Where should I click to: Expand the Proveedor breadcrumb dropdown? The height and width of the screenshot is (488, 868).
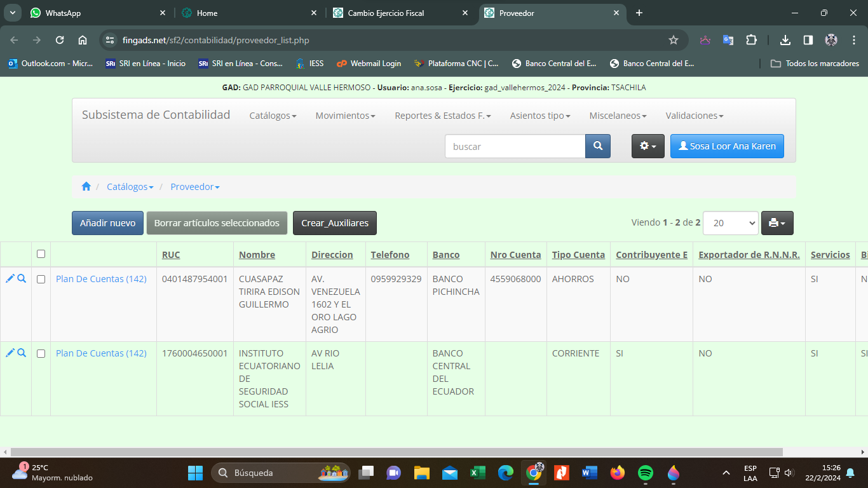click(194, 187)
